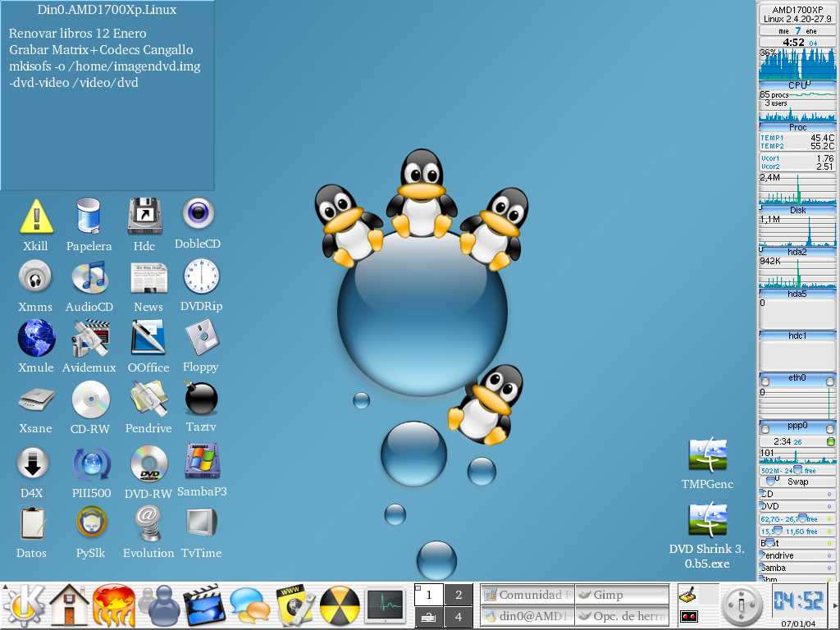Switch to the Gimp taskbar entry
The image size is (840, 630).
[622, 595]
